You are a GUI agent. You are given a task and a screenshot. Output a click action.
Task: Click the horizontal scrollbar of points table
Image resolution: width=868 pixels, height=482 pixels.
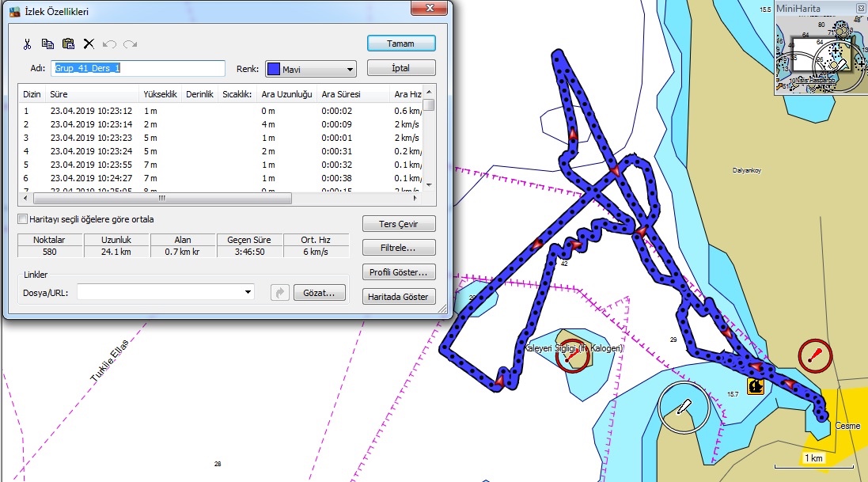(x=162, y=198)
